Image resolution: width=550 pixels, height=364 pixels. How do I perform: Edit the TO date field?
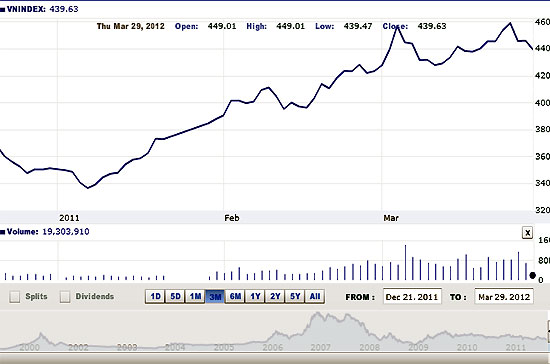coord(504,297)
